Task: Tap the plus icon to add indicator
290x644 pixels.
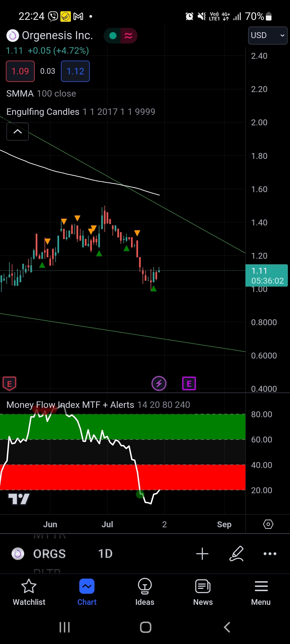Action: [202, 554]
